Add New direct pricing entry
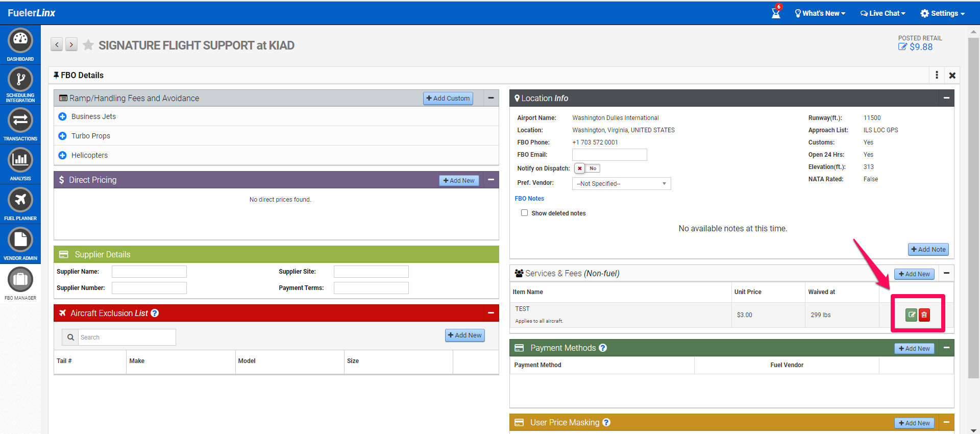Viewport: 980px width, 434px height. click(x=459, y=180)
